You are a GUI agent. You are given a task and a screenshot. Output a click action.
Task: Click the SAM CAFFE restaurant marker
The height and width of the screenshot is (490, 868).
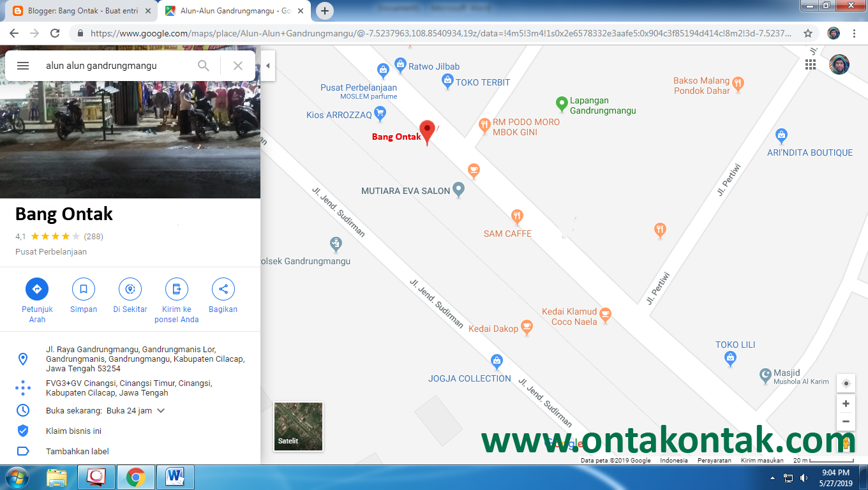click(517, 217)
